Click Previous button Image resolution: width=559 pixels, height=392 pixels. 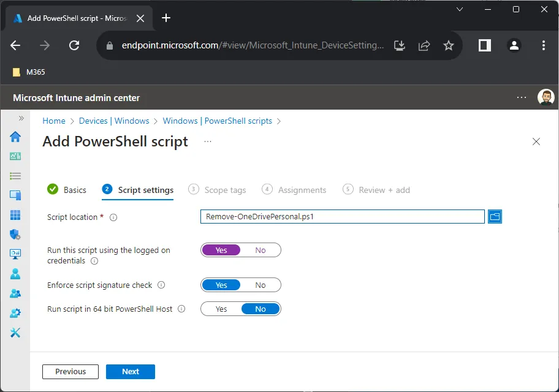click(x=70, y=372)
